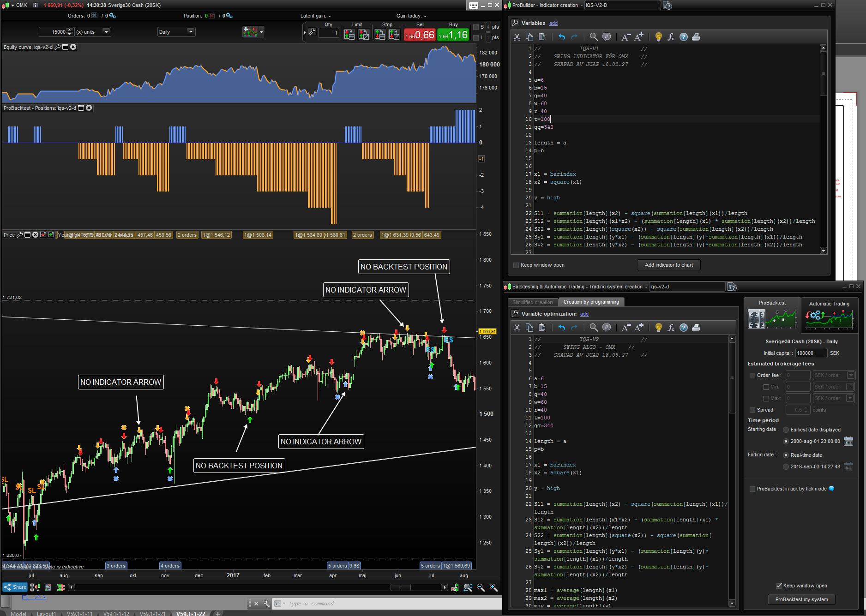Enable the Max fee checkbox
Image resolution: width=866 pixels, height=616 pixels.
pos(766,399)
